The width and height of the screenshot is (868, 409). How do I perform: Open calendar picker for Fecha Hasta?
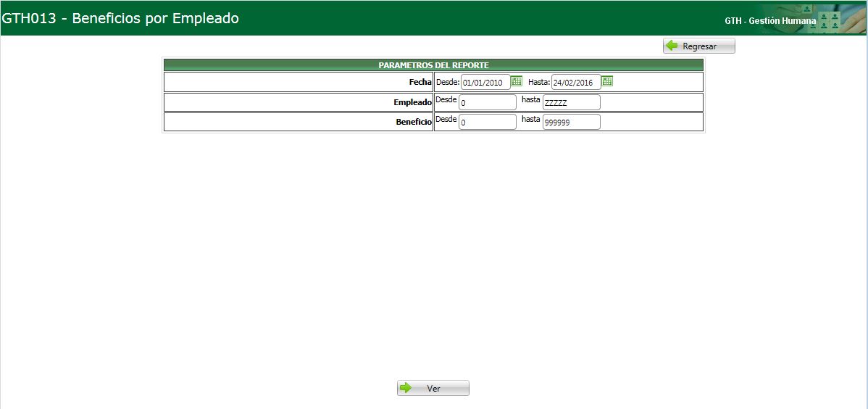[x=607, y=81]
